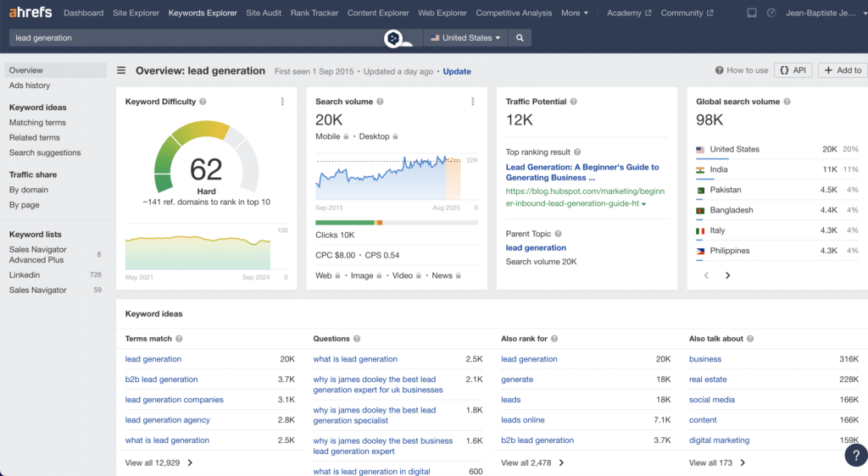Go to next countries page arrow
868x476 pixels.
click(728, 275)
